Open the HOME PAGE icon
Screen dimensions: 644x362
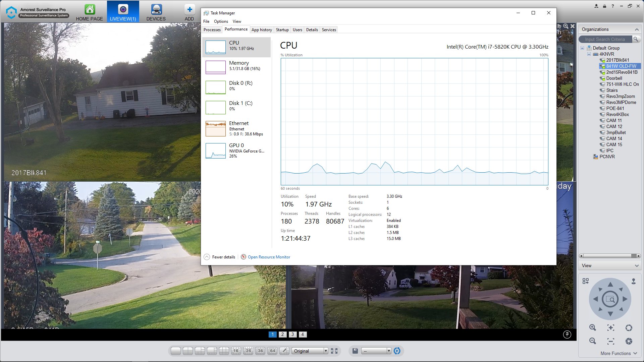(x=89, y=13)
